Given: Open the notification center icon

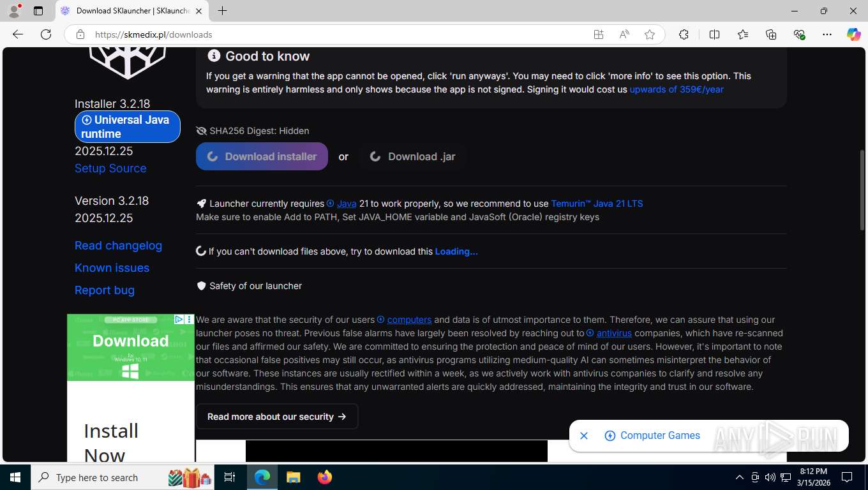Looking at the screenshot, I should point(847,477).
